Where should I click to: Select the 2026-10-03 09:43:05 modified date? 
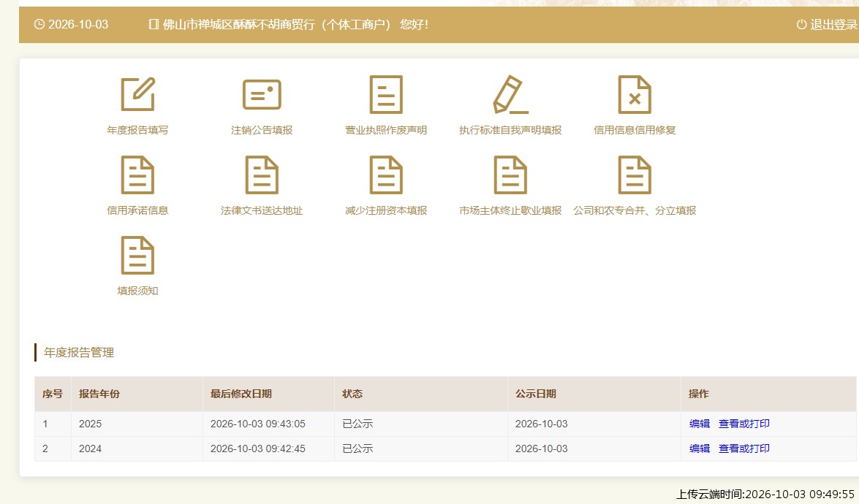[x=258, y=424]
